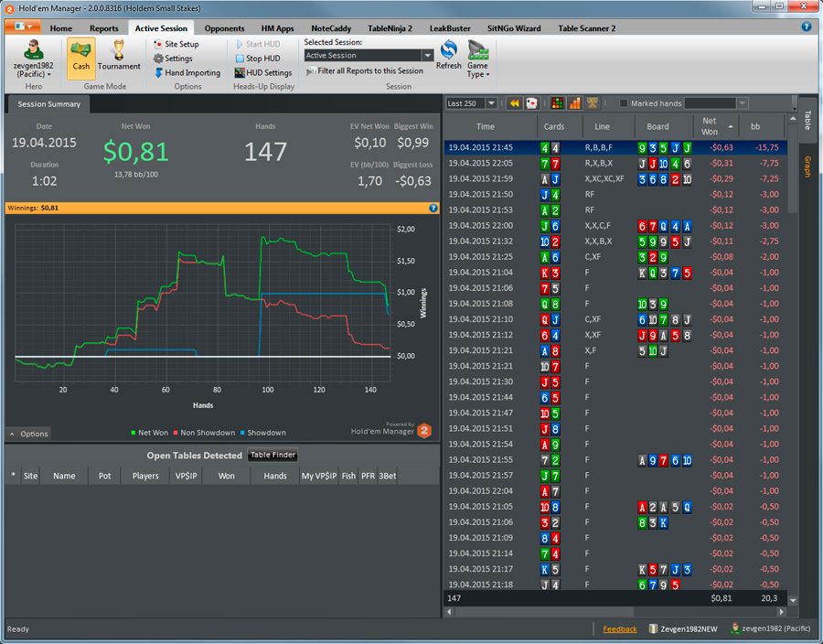Sort hands by the bb column
This screenshot has height=644, width=823.
[x=762, y=126]
